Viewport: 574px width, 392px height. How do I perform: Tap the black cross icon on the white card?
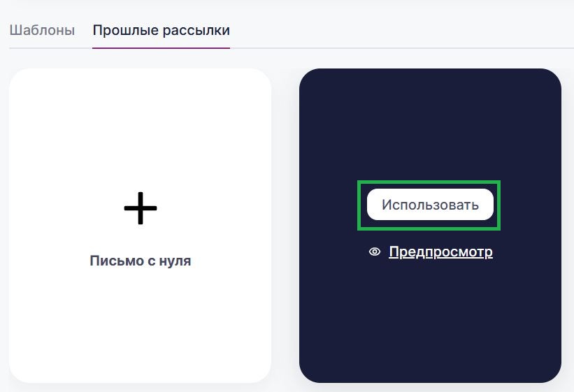click(x=141, y=208)
